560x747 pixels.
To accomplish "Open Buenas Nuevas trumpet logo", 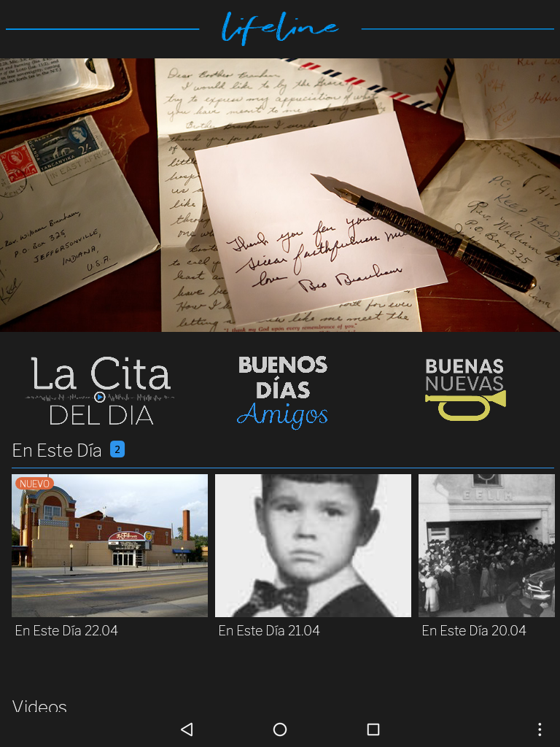I will coord(465,390).
